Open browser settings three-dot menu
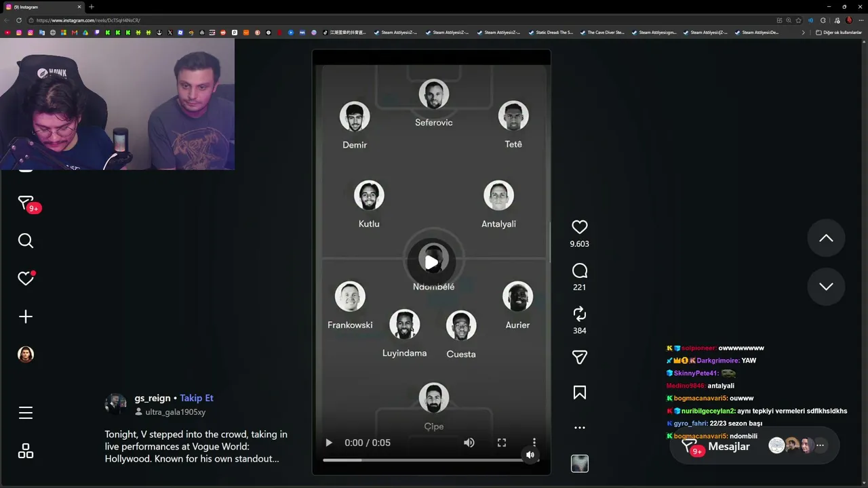The image size is (868, 488). coord(861,20)
